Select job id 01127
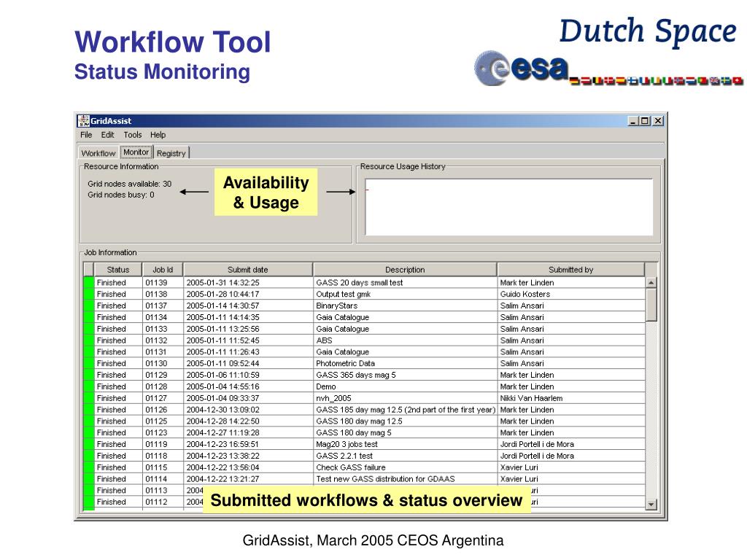Image resolution: width=747 pixels, height=560 pixels. [x=163, y=398]
